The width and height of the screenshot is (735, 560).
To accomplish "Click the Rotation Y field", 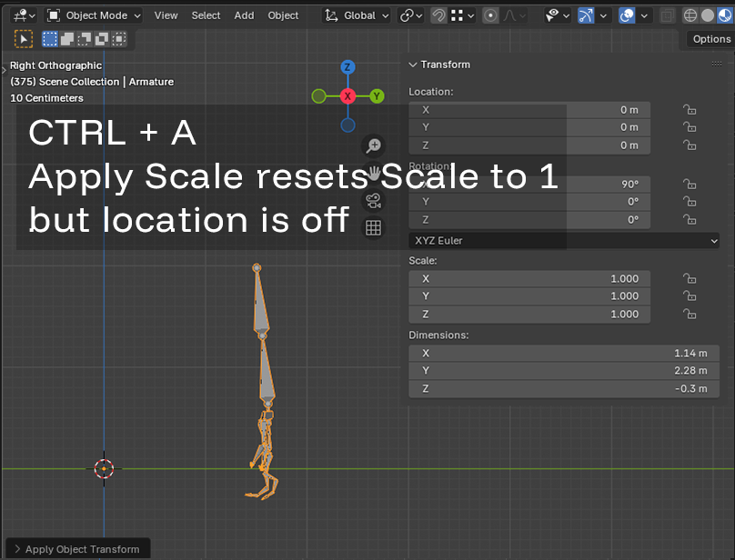I will 529,202.
